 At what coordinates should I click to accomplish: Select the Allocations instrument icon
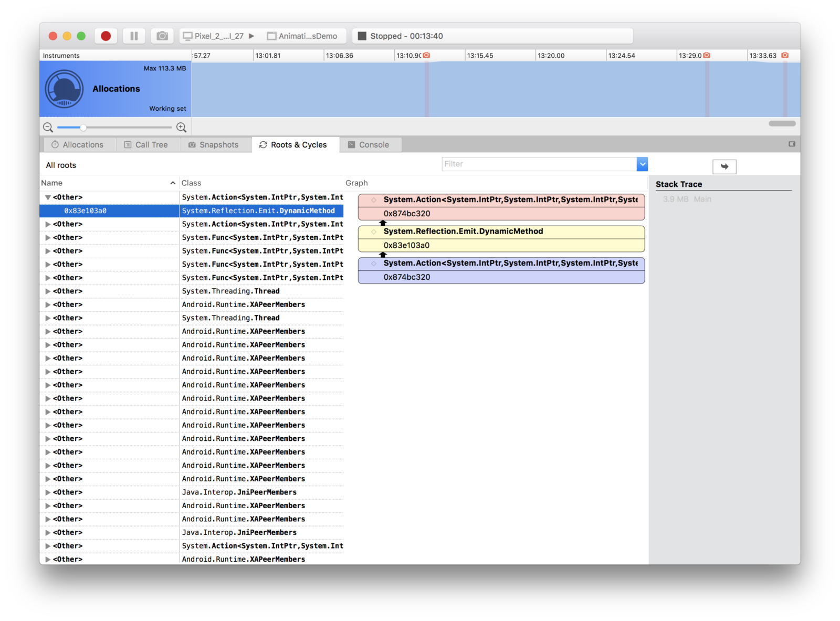click(64, 89)
